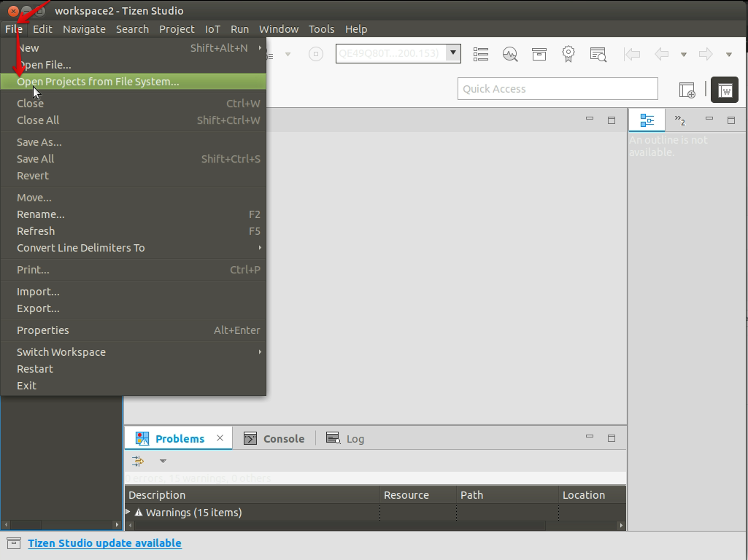
Task: Select the Web perspective icon
Action: [725, 90]
